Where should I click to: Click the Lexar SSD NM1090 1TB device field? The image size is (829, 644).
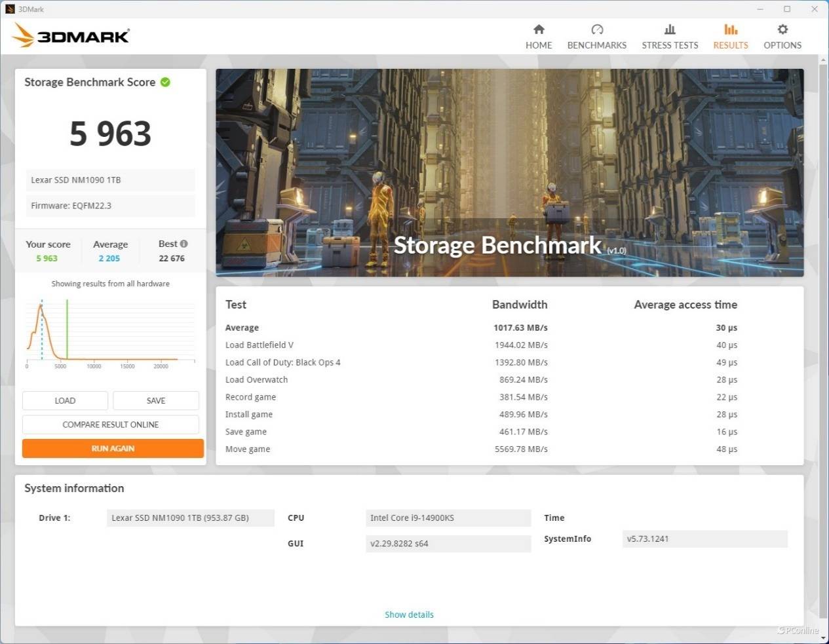tap(111, 180)
